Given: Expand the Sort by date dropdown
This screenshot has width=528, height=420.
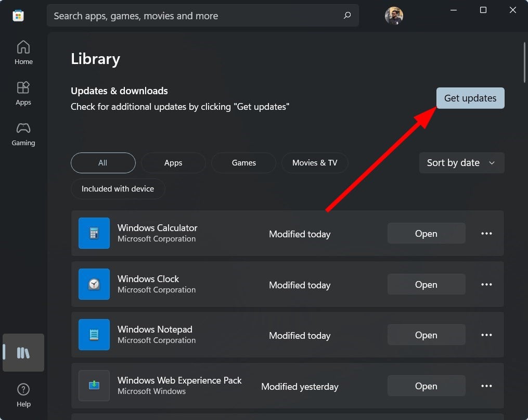Looking at the screenshot, I should (x=461, y=163).
